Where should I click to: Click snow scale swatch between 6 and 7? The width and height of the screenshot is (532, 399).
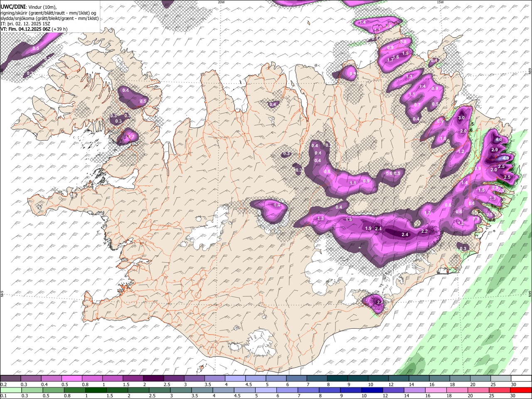click(297, 378)
